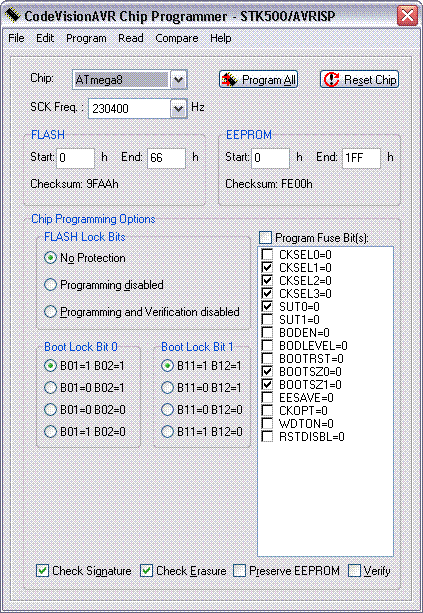Expand the SCK Freq dropdown list
Screen dimensions: 423x613
178,108
